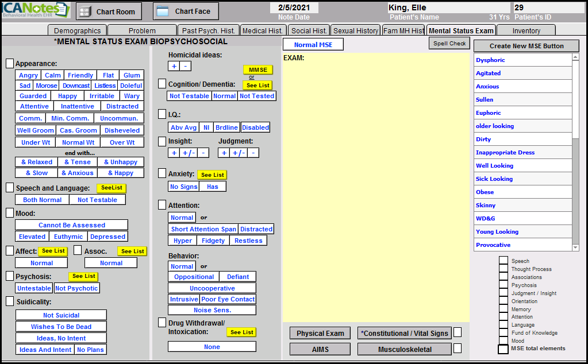Expand the Drug Withdrawal See List
The image size is (588, 364).
pos(241,332)
